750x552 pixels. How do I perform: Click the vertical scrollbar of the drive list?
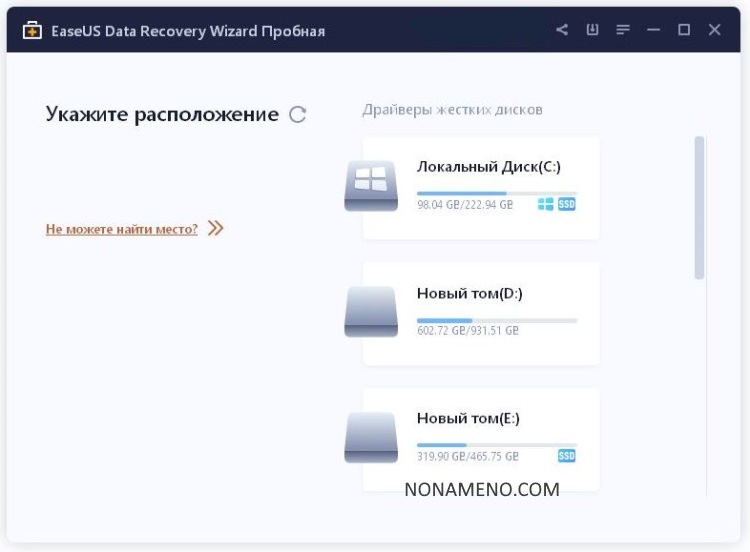click(699, 208)
